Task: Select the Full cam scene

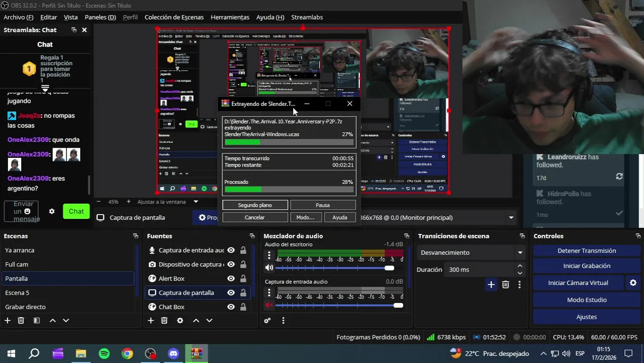Action: pos(68,264)
